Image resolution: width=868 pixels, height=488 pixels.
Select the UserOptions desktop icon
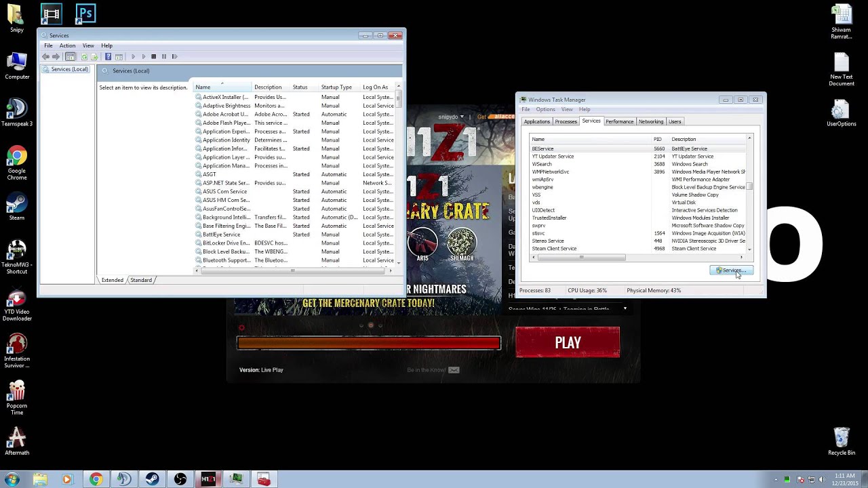pyautogui.click(x=841, y=113)
